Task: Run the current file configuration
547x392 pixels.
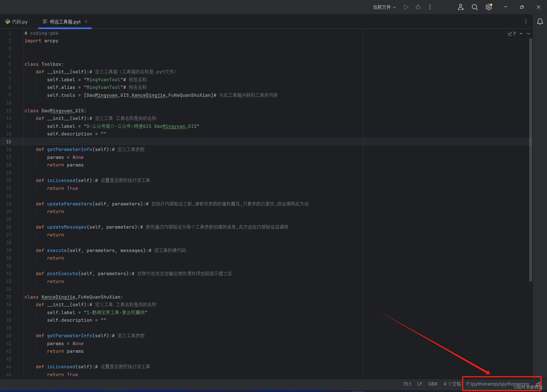Action: coord(406,7)
